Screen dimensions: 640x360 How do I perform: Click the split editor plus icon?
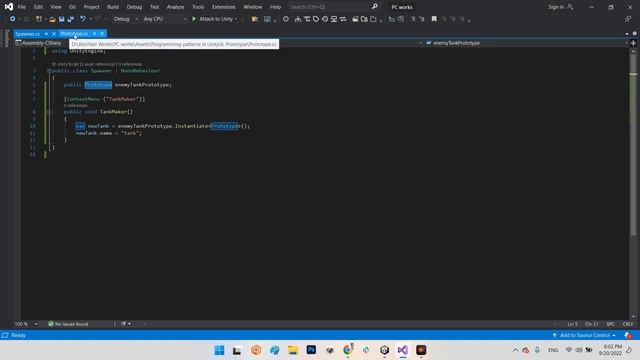point(633,43)
